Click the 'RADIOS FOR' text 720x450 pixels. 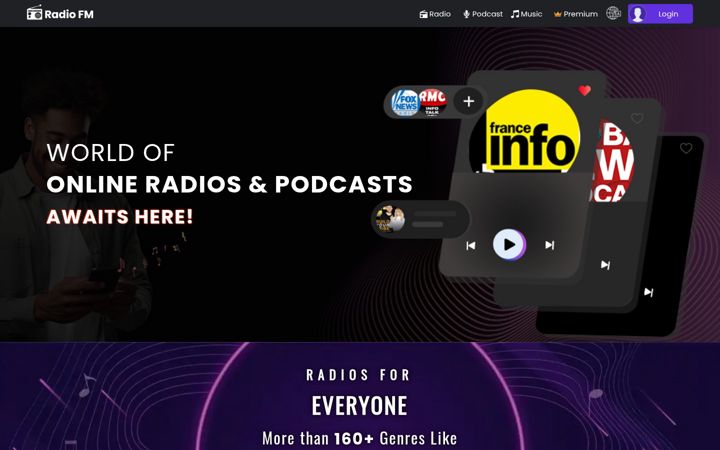(x=358, y=375)
